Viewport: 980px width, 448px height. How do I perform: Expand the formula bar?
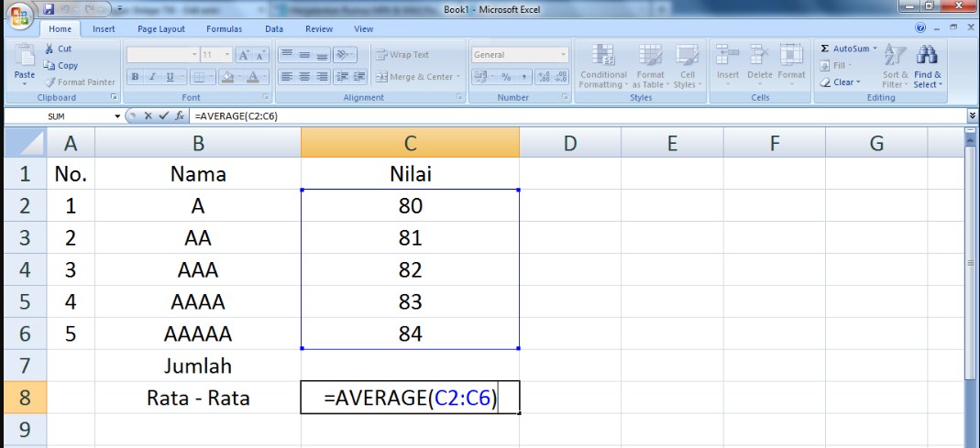(x=972, y=116)
